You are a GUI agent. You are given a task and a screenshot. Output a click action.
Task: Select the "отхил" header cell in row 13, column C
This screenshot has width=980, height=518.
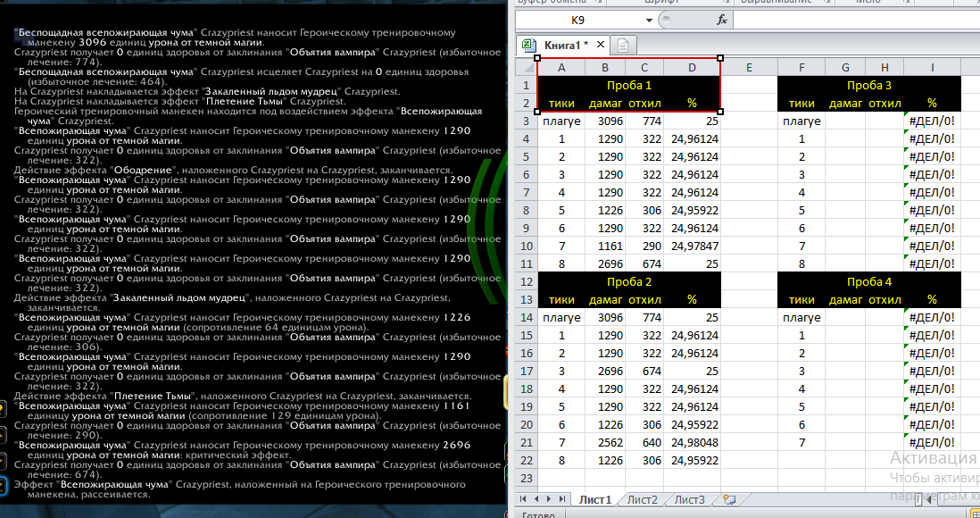coord(644,300)
